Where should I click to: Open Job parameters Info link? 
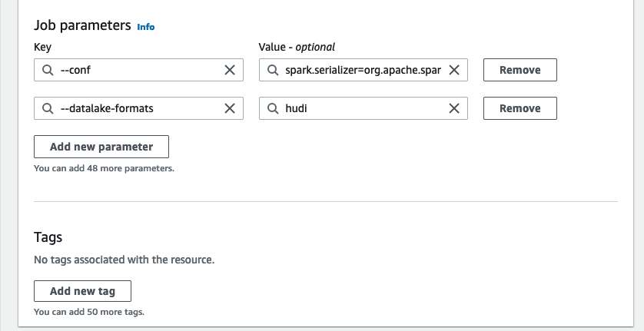pos(145,27)
